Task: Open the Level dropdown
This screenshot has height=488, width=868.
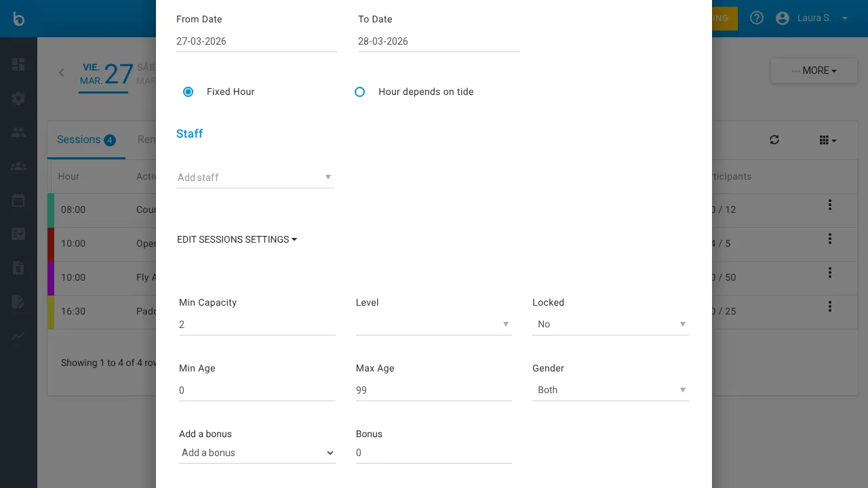Action: [433, 325]
